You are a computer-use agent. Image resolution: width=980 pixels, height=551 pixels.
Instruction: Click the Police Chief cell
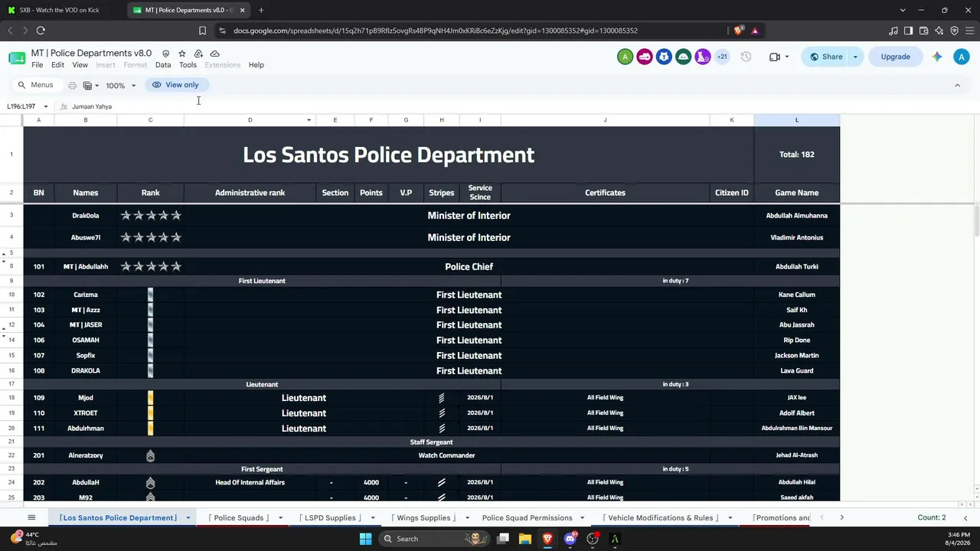coord(469,266)
